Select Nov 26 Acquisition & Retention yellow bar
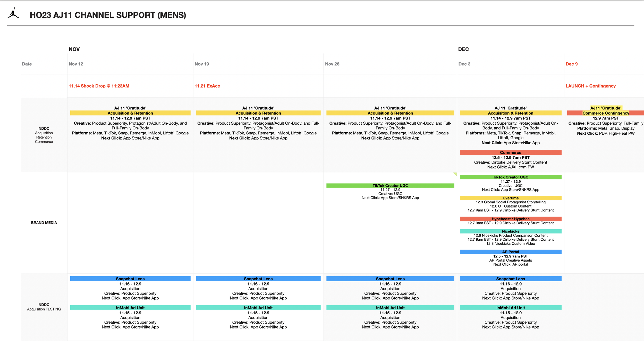The height and width of the screenshot is (364, 644). point(390,113)
